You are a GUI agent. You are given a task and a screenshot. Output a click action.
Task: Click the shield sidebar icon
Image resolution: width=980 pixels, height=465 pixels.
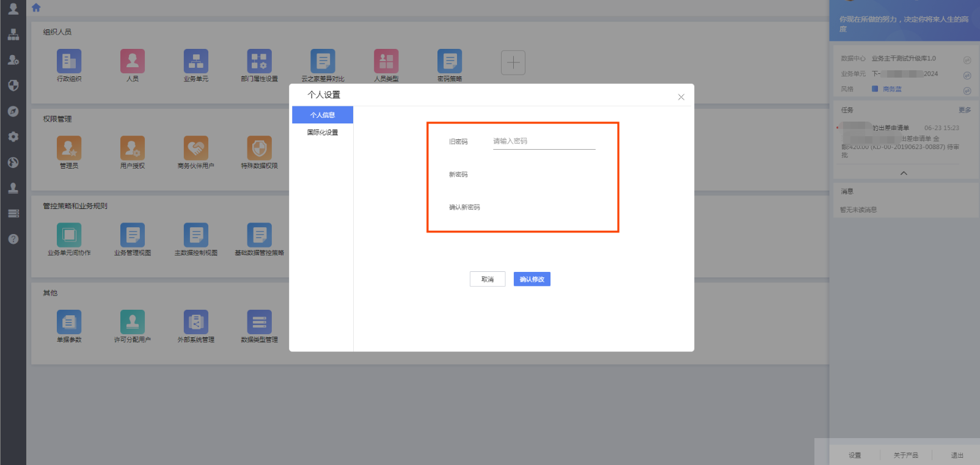point(13,86)
